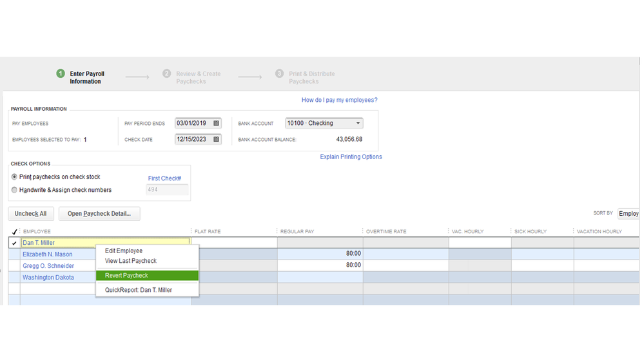Screen dimensions: 644x362
Task: Click Gregg O. Schneider regular pay 80:00
Action: point(320,265)
